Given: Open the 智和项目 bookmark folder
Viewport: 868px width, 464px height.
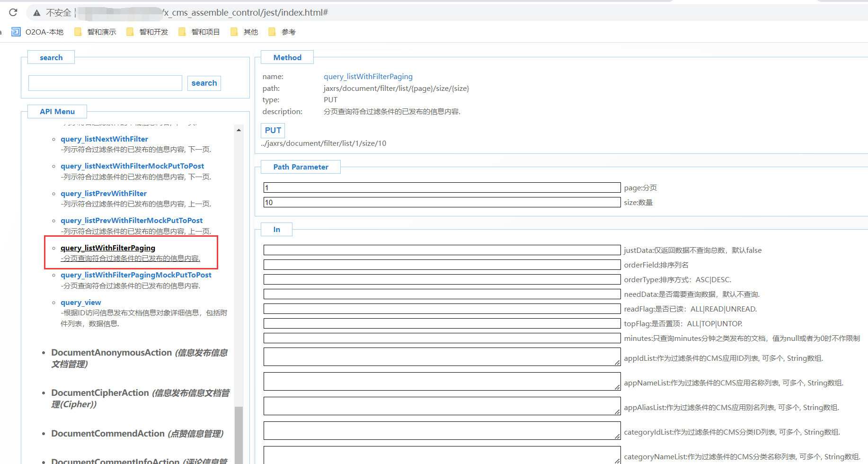Looking at the screenshot, I should [x=200, y=32].
